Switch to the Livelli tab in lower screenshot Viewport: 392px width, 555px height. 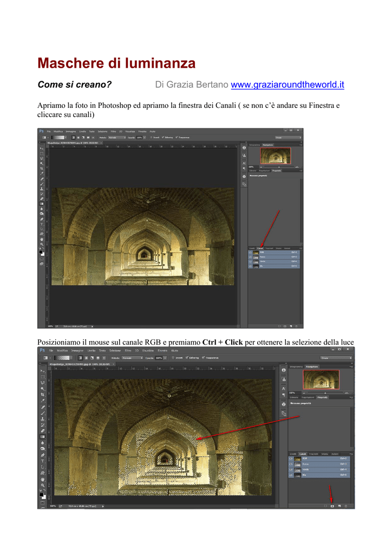293,454
